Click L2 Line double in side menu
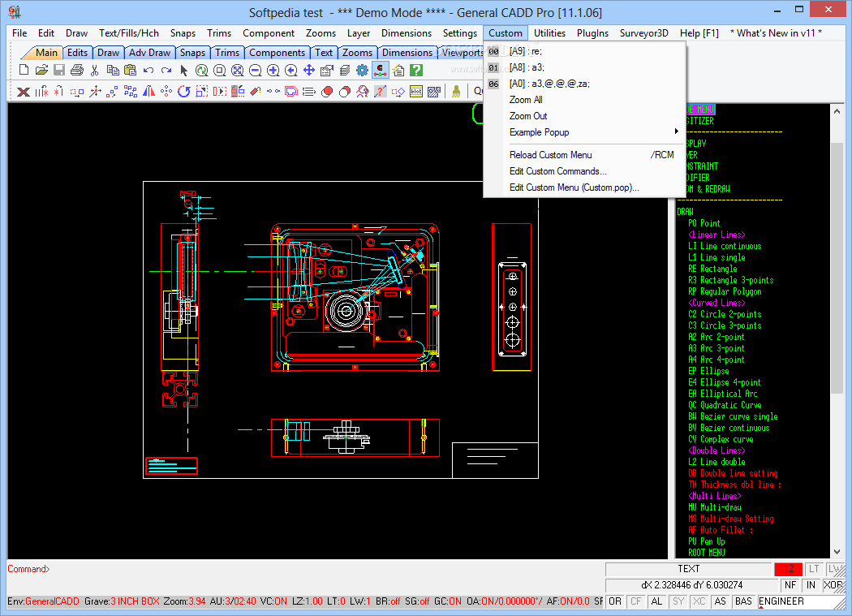Screen dimensions: 852x616 (x=716, y=462)
